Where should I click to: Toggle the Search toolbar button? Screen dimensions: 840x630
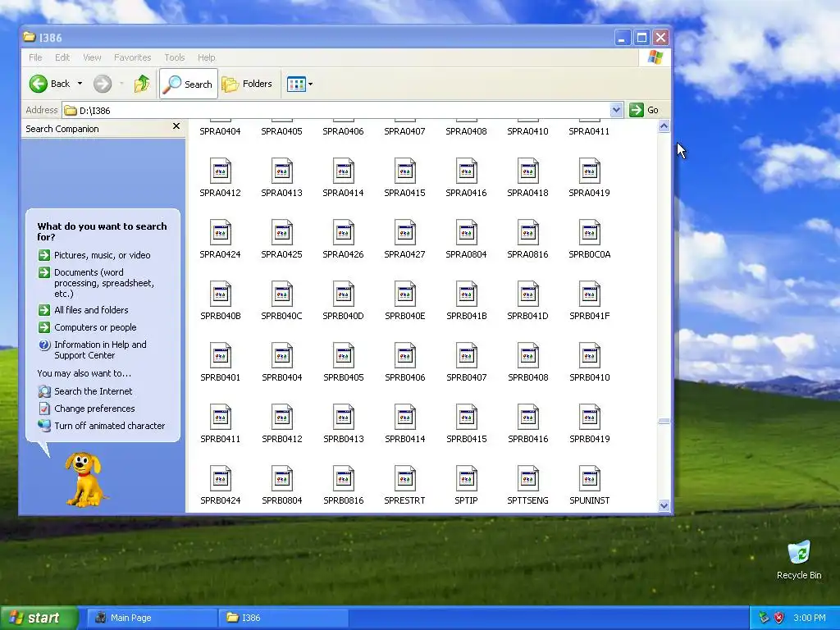point(189,84)
